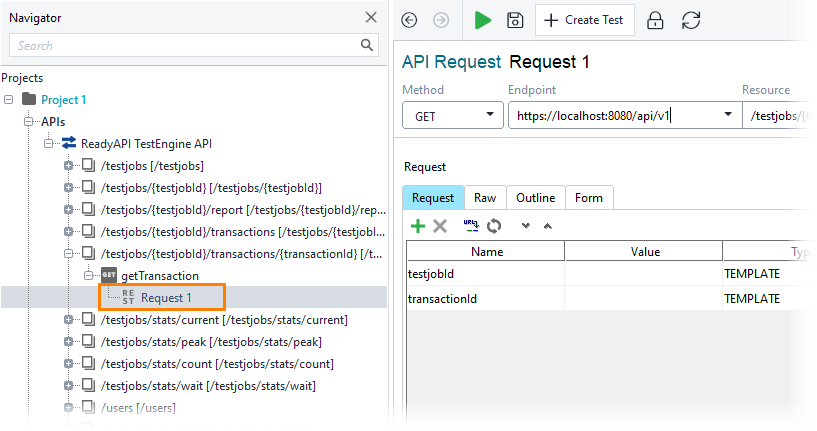Click the GET badge icon beside getTransaction

108,275
